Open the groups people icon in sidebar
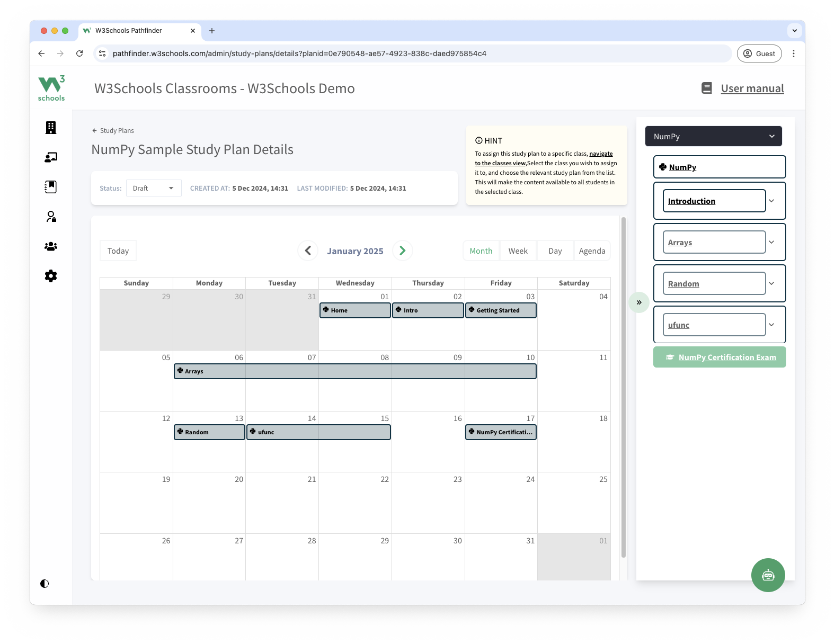 point(51,246)
